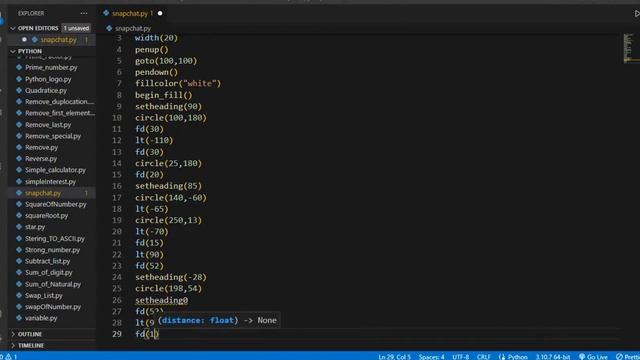The width and height of the screenshot is (640, 360).
Task: Open SquareOfNumber.py file
Action: (x=56, y=204)
